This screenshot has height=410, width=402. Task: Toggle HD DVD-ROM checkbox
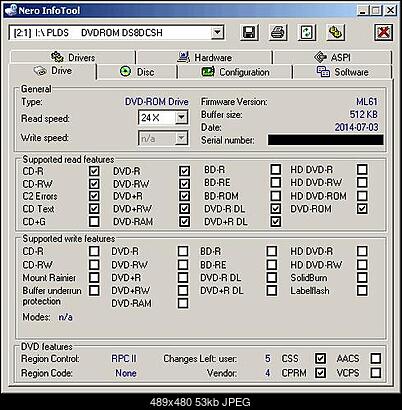[x=362, y=196]
